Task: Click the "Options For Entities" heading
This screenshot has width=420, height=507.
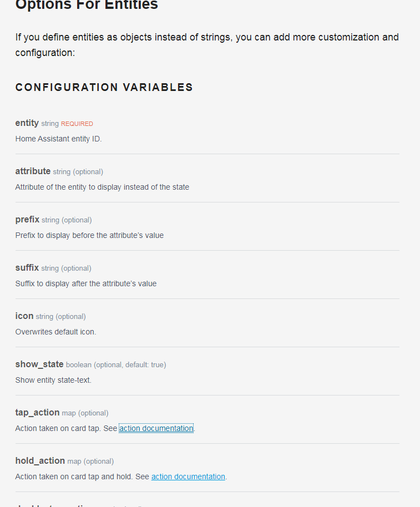Action: pos(87,6)
